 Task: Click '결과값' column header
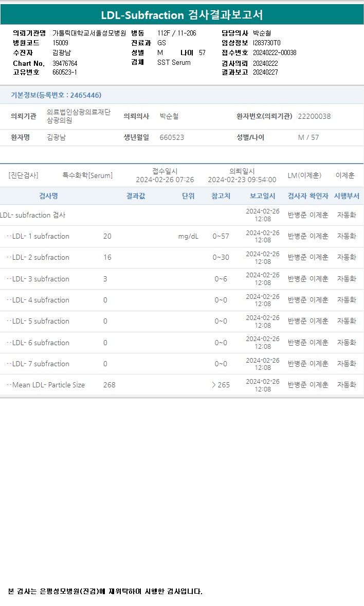coord(136,196)
